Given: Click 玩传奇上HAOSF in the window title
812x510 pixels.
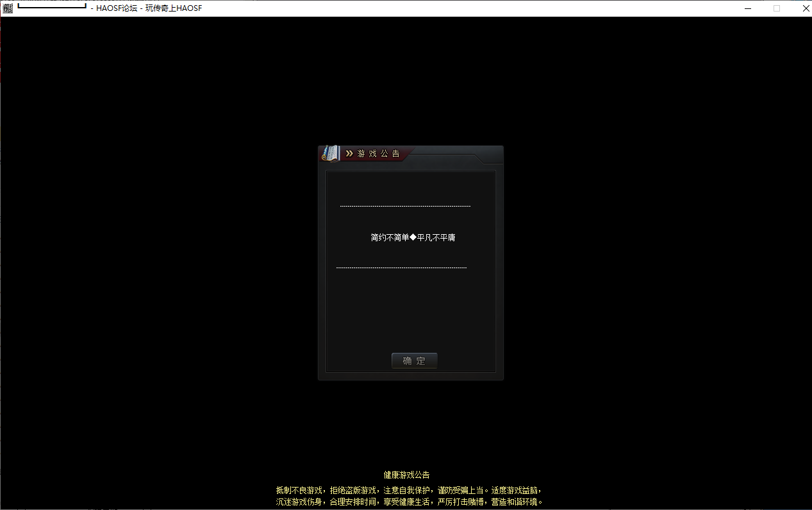Looking at the screenshot, I should [x=174, y=8].
